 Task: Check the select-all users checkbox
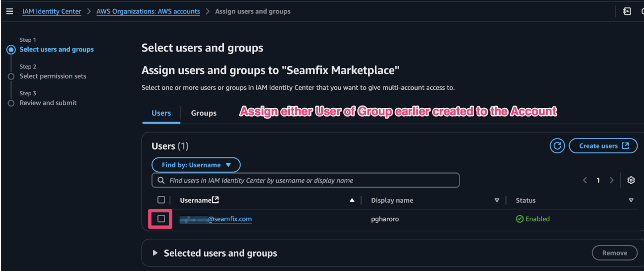[x=161, y=200]
